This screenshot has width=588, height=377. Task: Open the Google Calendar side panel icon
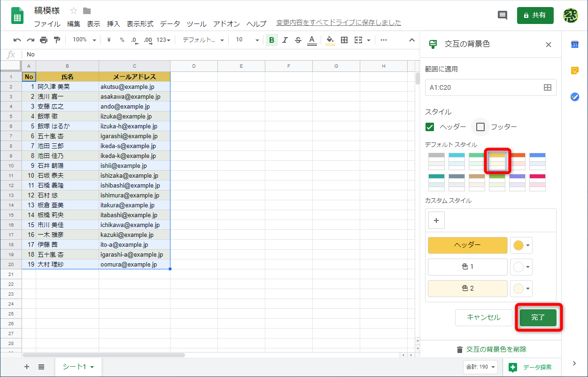click(574, 44)
